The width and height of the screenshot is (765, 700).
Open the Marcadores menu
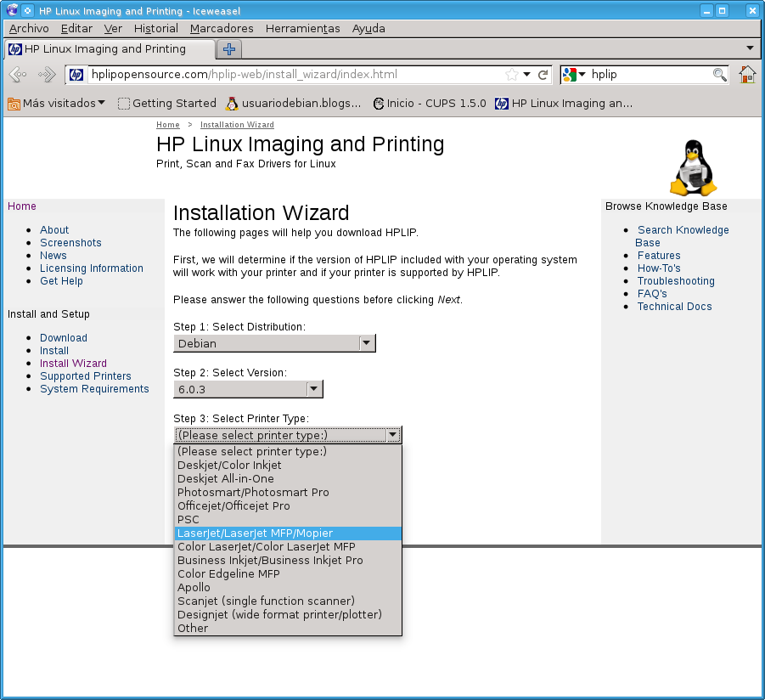(222, 28)
